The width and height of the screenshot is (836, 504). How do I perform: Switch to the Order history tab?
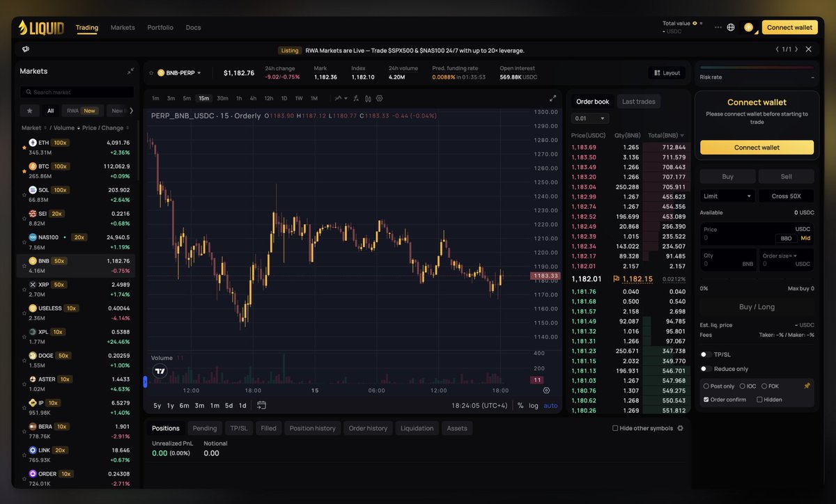click(x=368, y=428)
